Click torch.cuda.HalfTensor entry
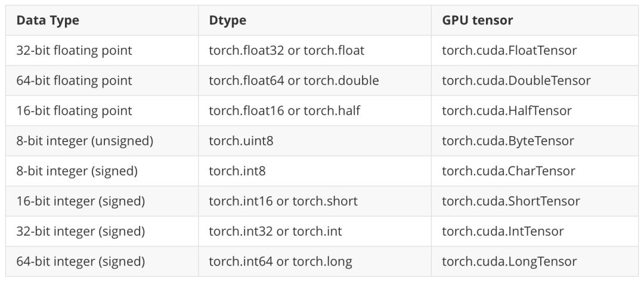 point(507,110)
